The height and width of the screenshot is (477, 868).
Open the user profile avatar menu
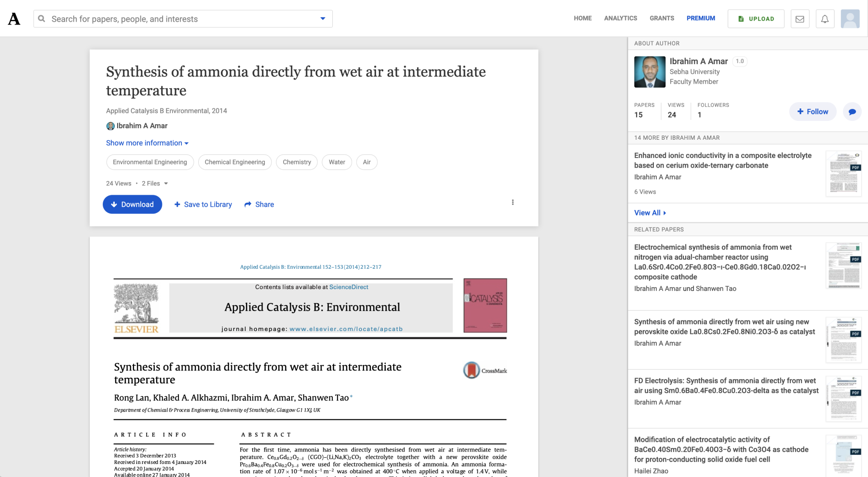pyautogui.click(x=850, y=19)
